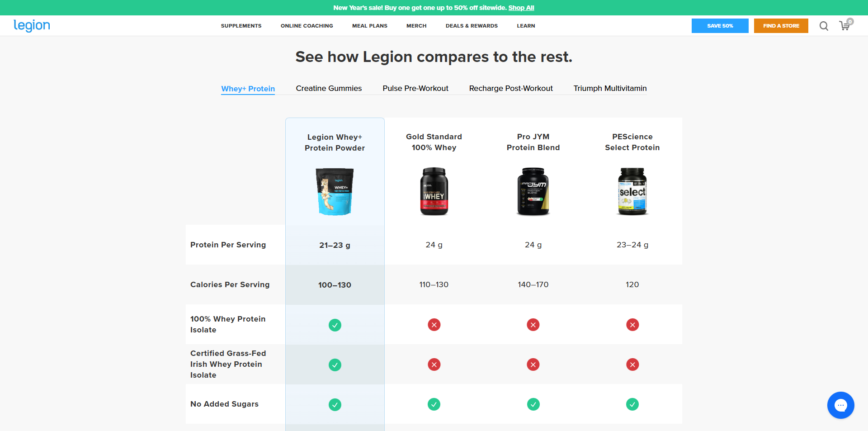
Task: Open the live chat bubble
Action: [x=840, y=405]
